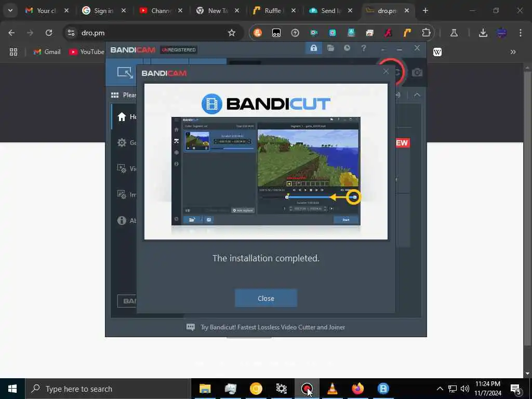Image resolution: width=532 pixels, height=399 pixels.
Task: Open Windows Start menu
Action: (12, 389)
